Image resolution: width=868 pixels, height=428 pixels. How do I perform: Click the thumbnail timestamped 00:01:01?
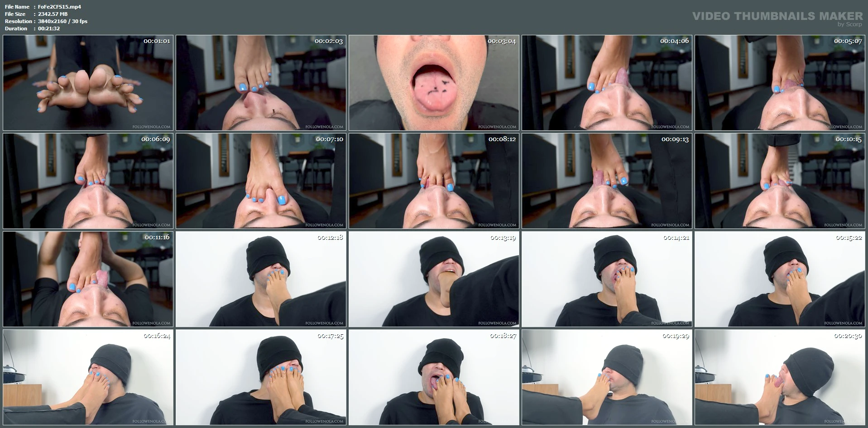pos(88,83)
